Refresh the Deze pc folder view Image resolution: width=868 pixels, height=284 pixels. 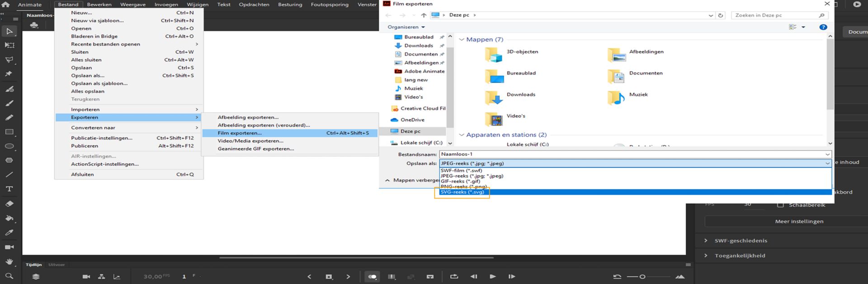click(721, 15)
